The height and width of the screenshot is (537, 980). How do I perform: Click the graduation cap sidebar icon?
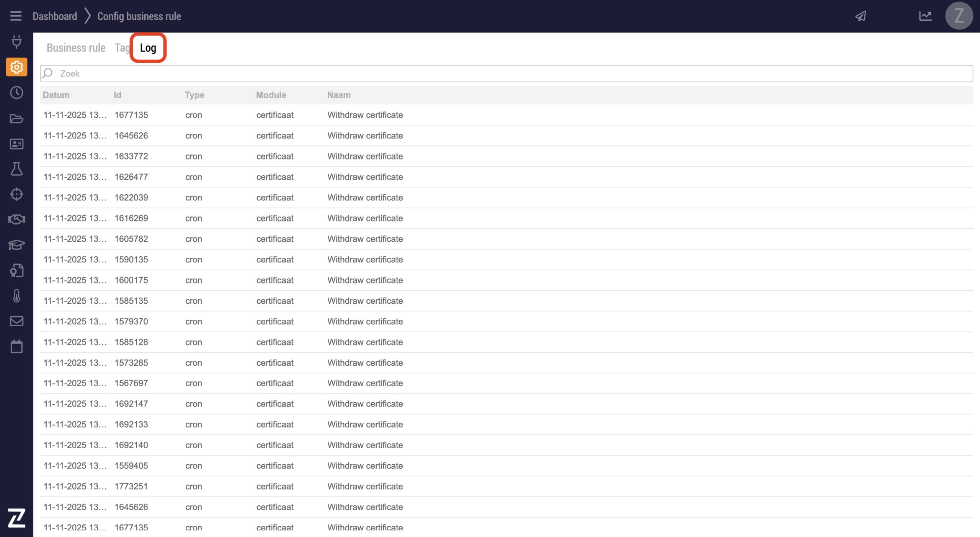pos(16,245)
